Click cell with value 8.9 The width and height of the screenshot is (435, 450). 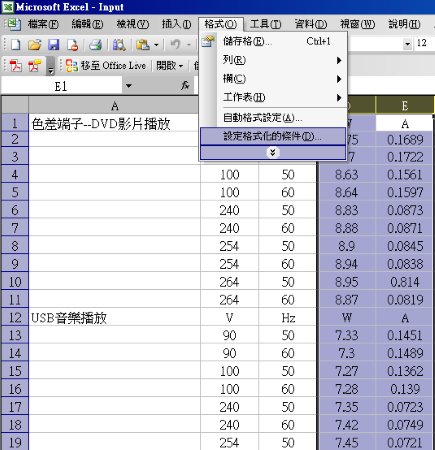coord(346,246)
